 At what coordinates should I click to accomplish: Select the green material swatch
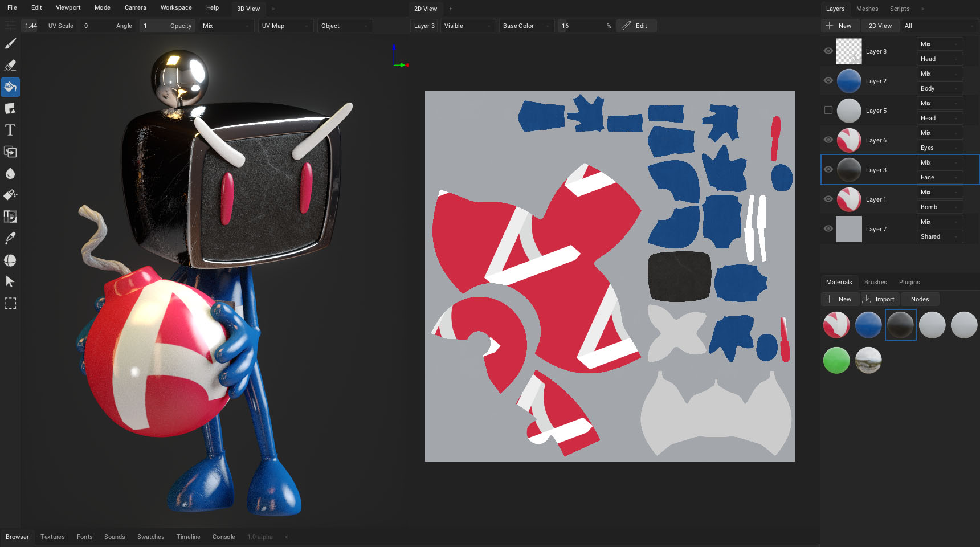point(836,360)
